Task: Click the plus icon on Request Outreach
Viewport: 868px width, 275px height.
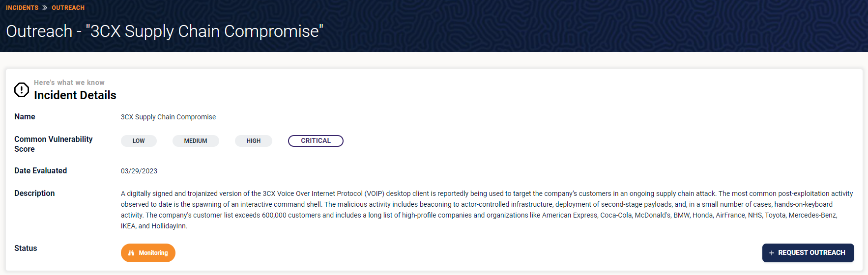Action: [772, 253]
